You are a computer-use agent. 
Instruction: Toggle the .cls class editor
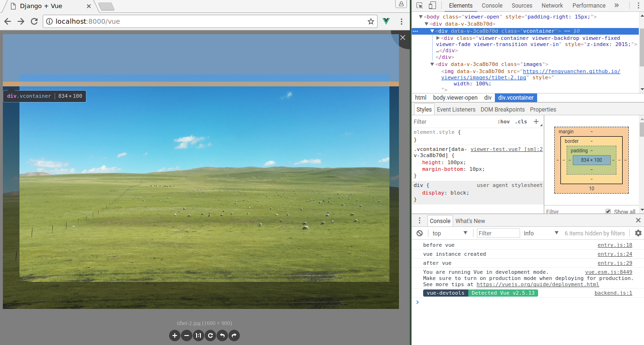(521, 121)
